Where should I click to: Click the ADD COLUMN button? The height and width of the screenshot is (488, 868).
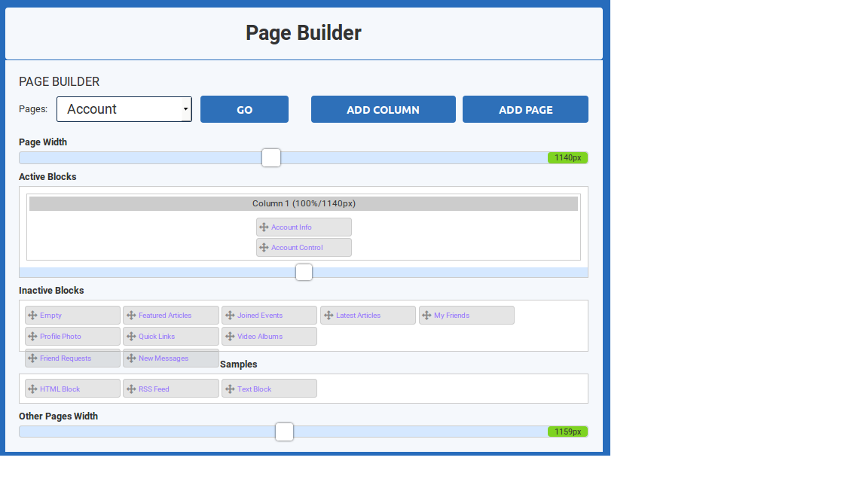tap(383, 109)
